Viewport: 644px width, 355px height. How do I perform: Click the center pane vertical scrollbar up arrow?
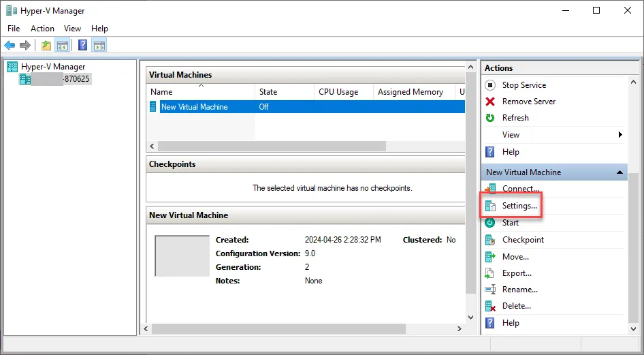coord(470,67)
